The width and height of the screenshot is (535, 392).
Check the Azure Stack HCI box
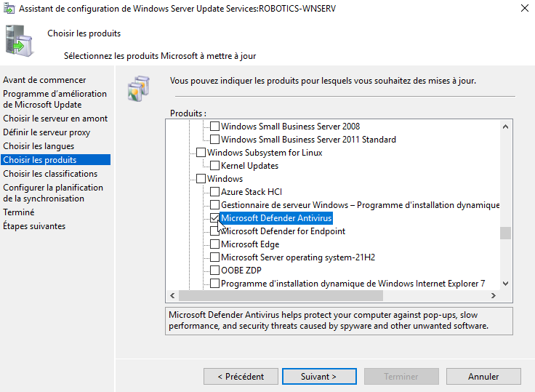tap(214, 191)
